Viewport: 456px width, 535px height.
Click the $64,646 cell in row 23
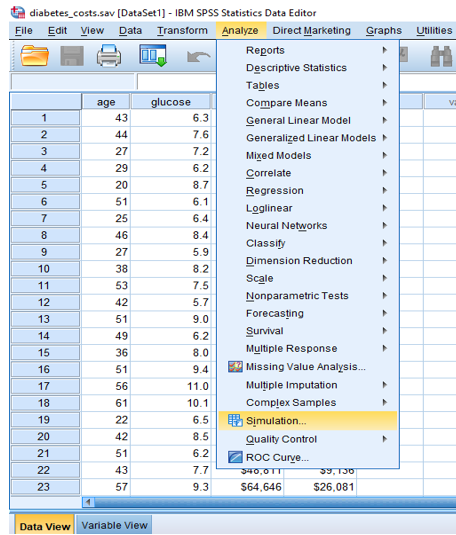pyautogui.click(x=248, y=487)
